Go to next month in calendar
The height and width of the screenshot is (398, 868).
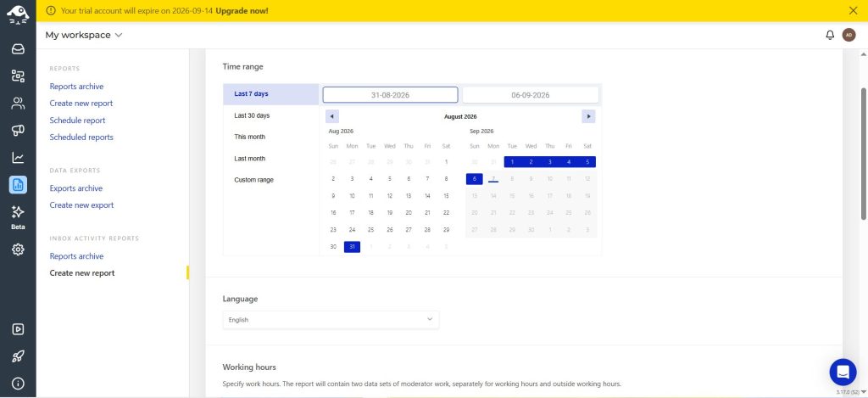(588, 116)
